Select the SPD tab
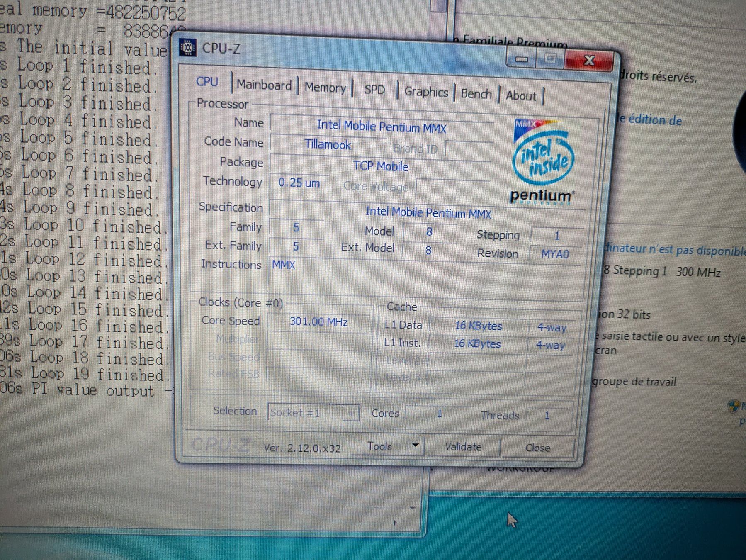The width and height of the screenshot is (746, 560). [374, 90]
